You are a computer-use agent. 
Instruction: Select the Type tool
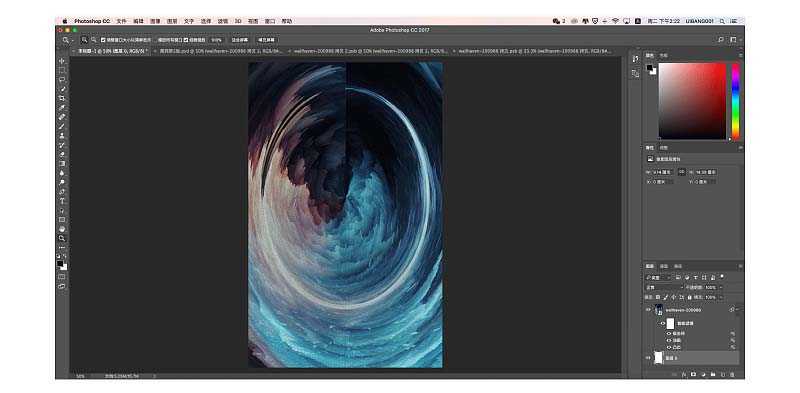(x=62, y=201)
